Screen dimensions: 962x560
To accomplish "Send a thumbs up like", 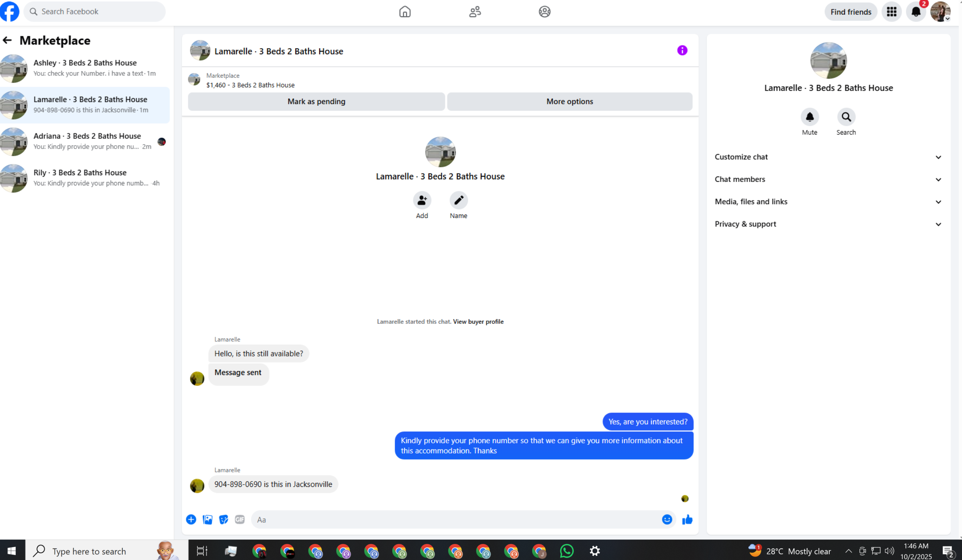I will (x=687, y=519).
